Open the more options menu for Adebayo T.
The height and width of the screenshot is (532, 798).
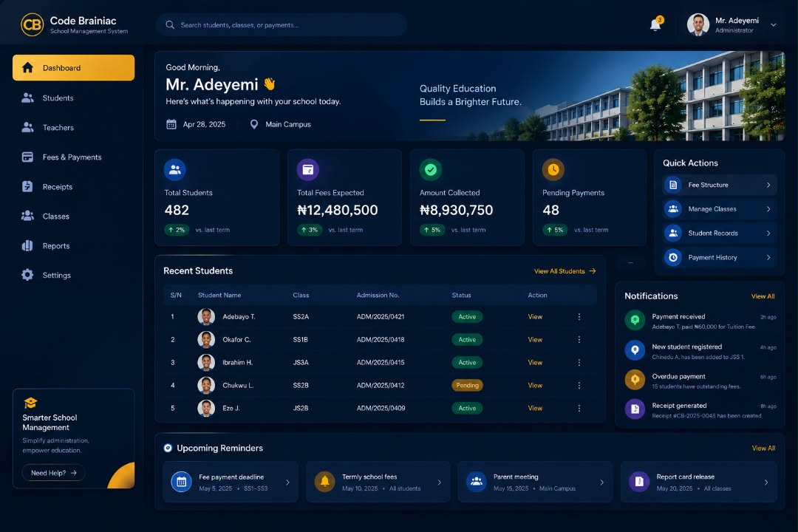pyautogui.click(x=579, y=317)
